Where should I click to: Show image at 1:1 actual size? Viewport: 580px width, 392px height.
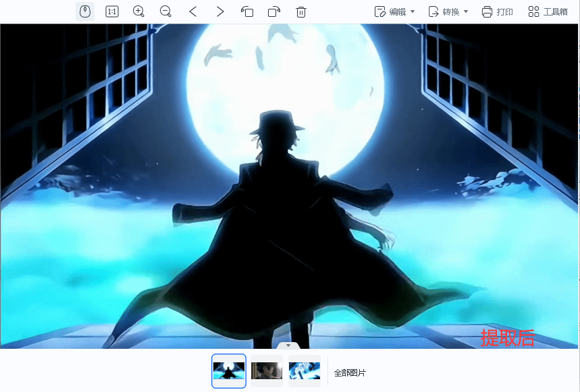(x=111, y=11)
